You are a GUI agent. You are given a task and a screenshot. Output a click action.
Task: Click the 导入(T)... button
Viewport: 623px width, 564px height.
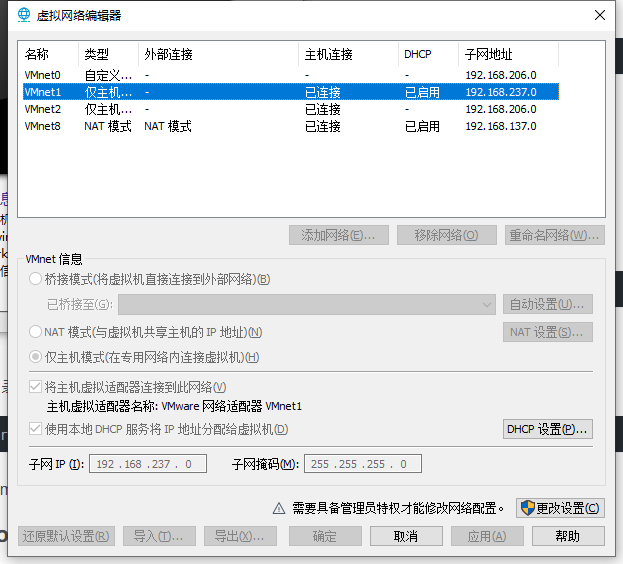(x=159, y=536)
